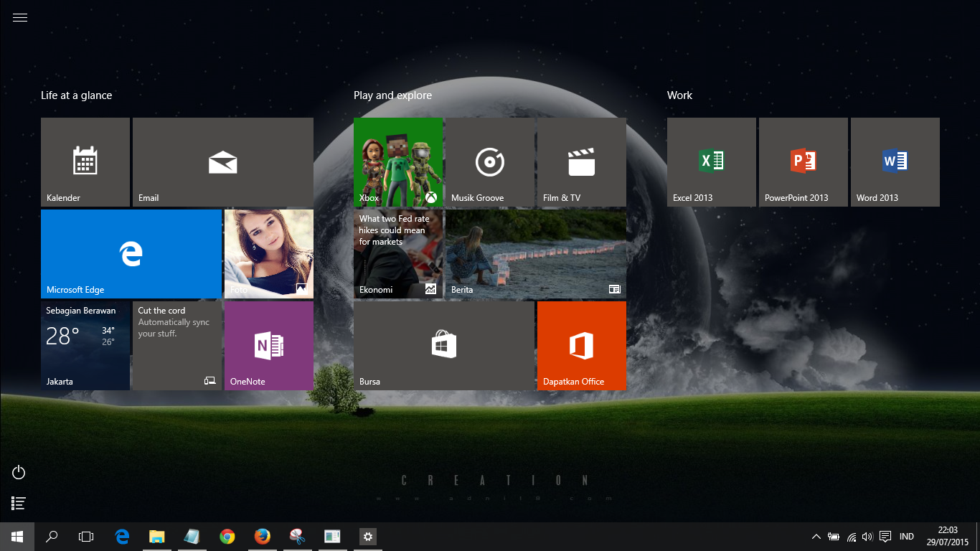Open PowerPoint 2013

click(803, 161)
